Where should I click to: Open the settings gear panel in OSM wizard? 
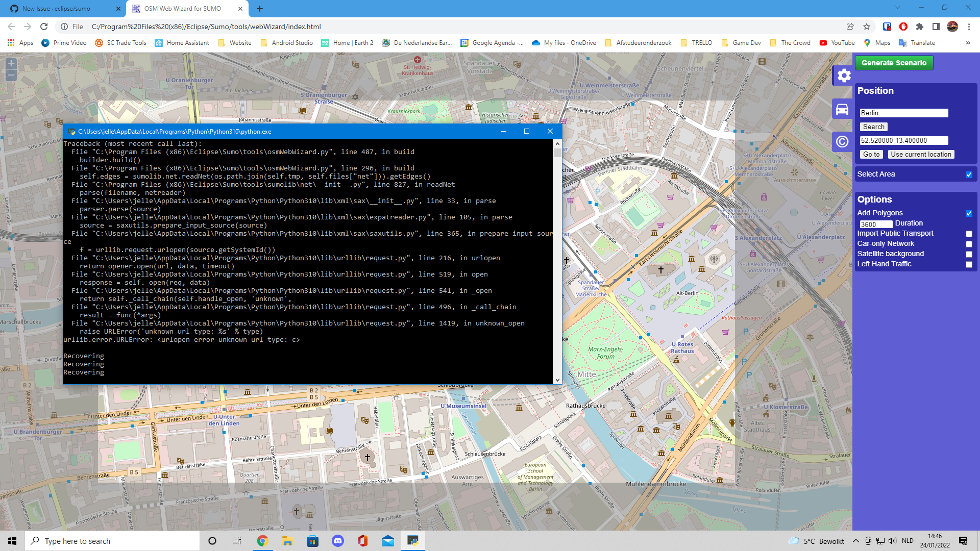tap(844, 76)
